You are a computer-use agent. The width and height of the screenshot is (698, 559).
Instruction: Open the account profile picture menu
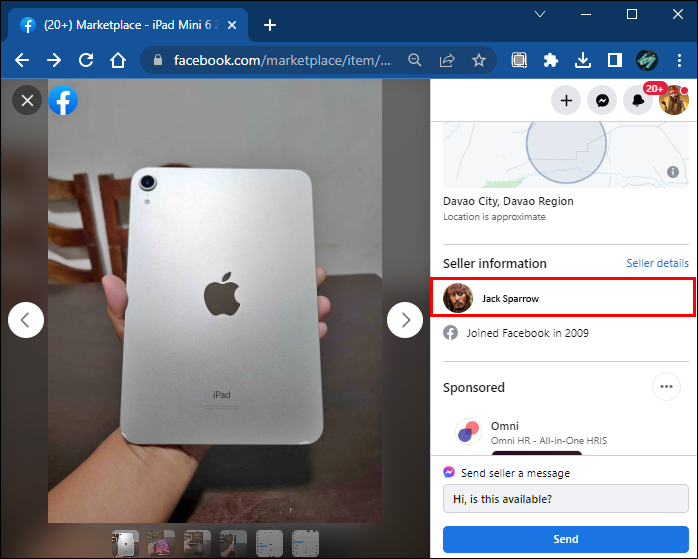point(674,101)
